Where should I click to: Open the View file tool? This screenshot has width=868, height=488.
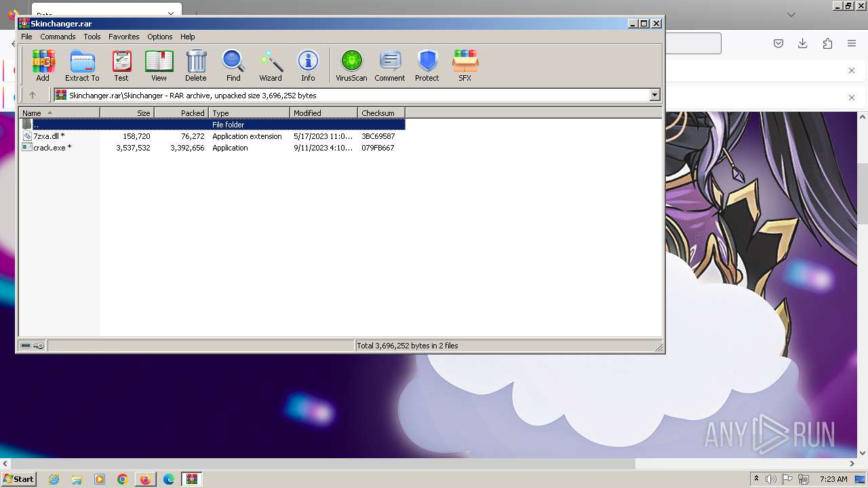coord(159,65)
